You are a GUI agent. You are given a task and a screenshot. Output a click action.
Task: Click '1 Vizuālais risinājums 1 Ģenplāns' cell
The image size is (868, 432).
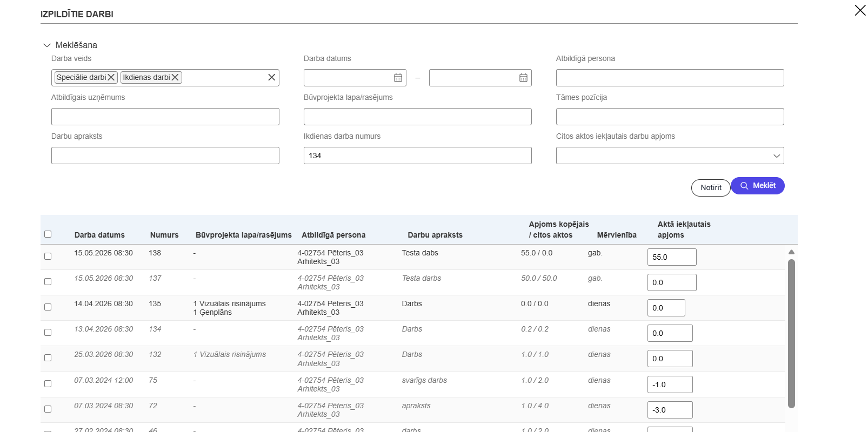[x=230, y=308]
